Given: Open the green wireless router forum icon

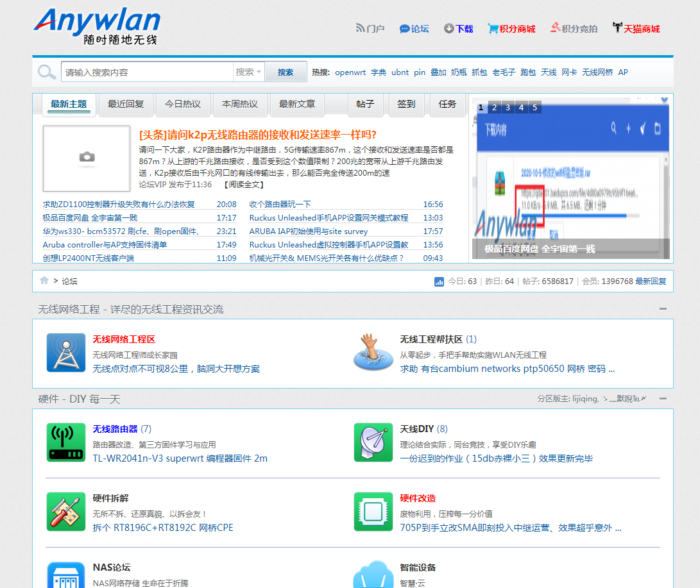Looking at the screenshot, I should click(x=65, y=442).
